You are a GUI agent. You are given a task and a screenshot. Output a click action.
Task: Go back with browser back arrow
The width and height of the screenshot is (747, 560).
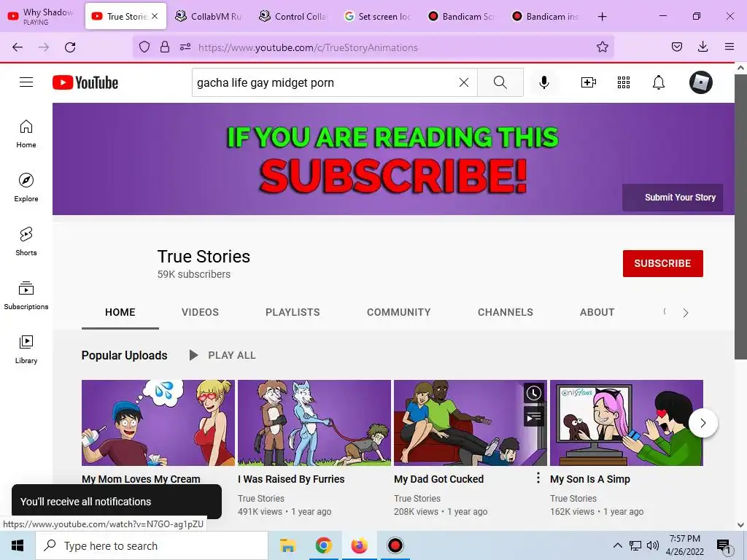18,47
